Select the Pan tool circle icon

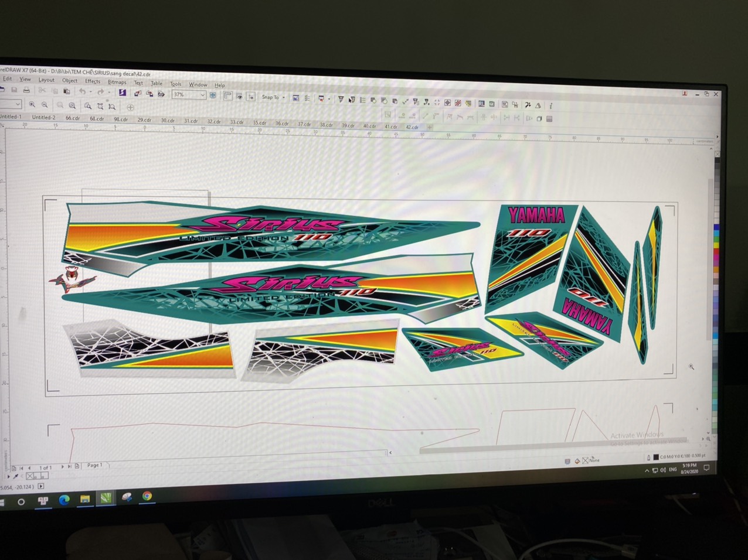point(131,107)
